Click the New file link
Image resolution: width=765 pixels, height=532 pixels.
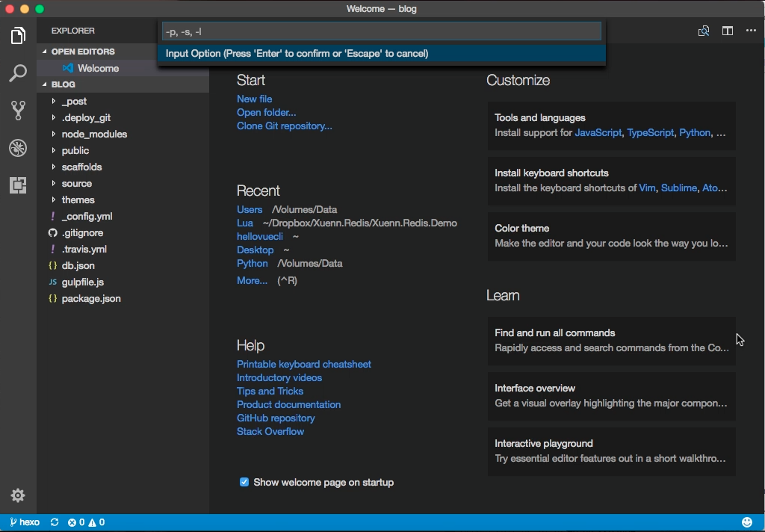point(254,99)
